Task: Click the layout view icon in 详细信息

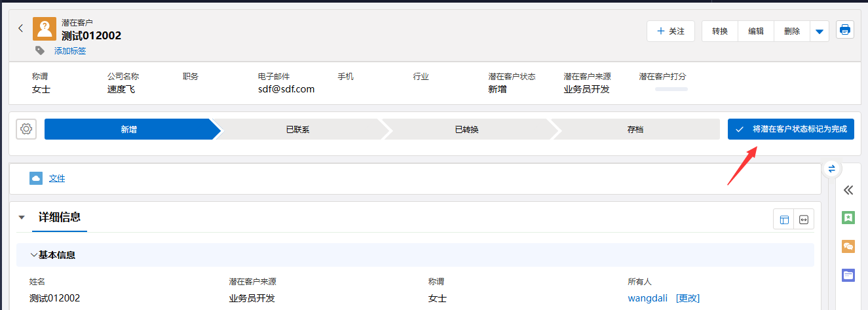Action: pos(783,220)
